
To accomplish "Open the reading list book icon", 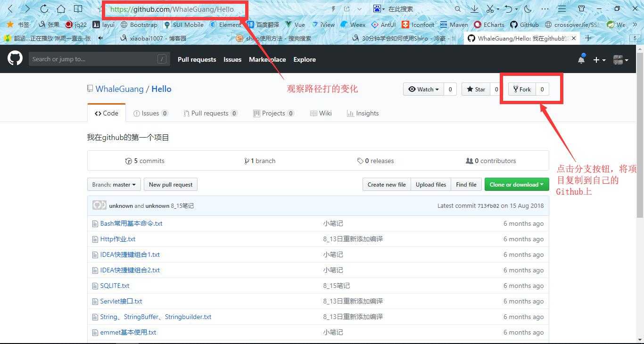I will (x=78, y=9).
